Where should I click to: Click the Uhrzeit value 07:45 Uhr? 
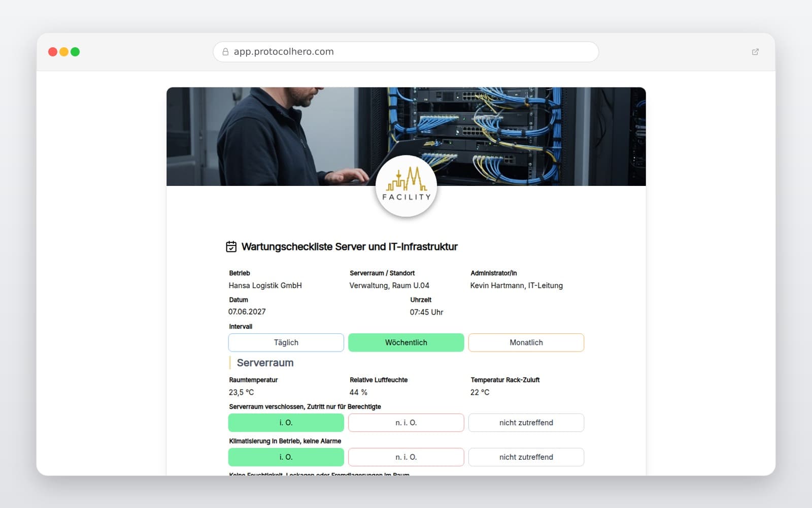click(427, 312)
